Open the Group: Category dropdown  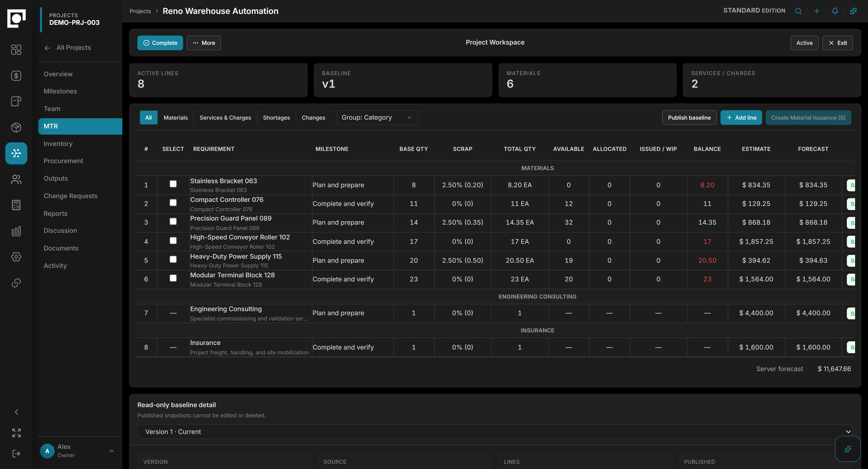(x=377, y=118)
